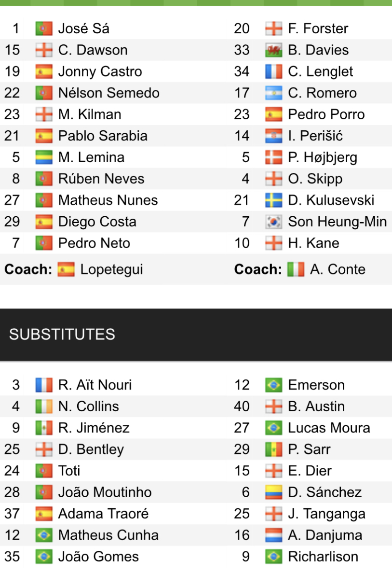Image resolution: width=392 pixels, height=573 pixels.
Task: Click the Argentina flag next to C. Romero
Action: click(273, 93)
